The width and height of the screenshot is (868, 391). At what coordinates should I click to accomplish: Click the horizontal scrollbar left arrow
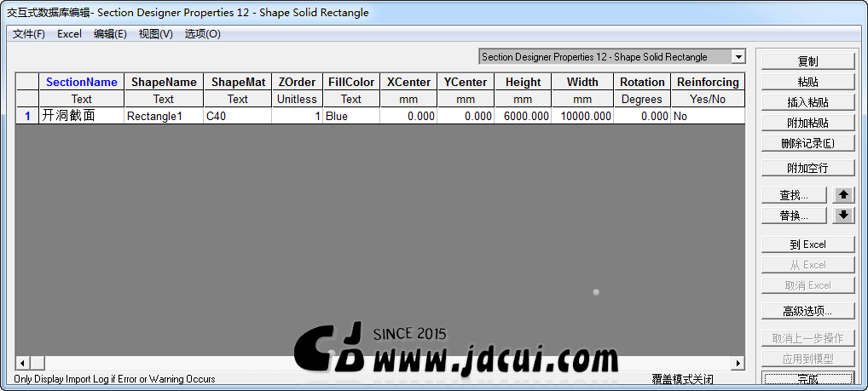click(x=23, y=364)
